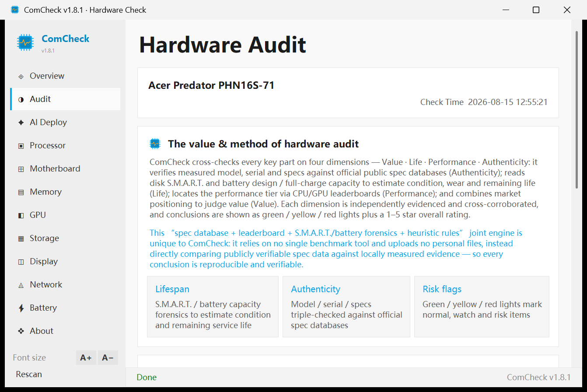Select GPU in the sidebar
Image resolution: width=587 pixels, height=392 pixels.
(65, 215)
